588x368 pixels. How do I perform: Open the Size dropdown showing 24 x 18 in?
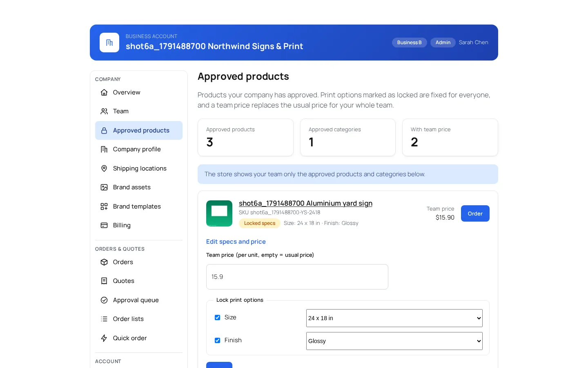point(394,318)
